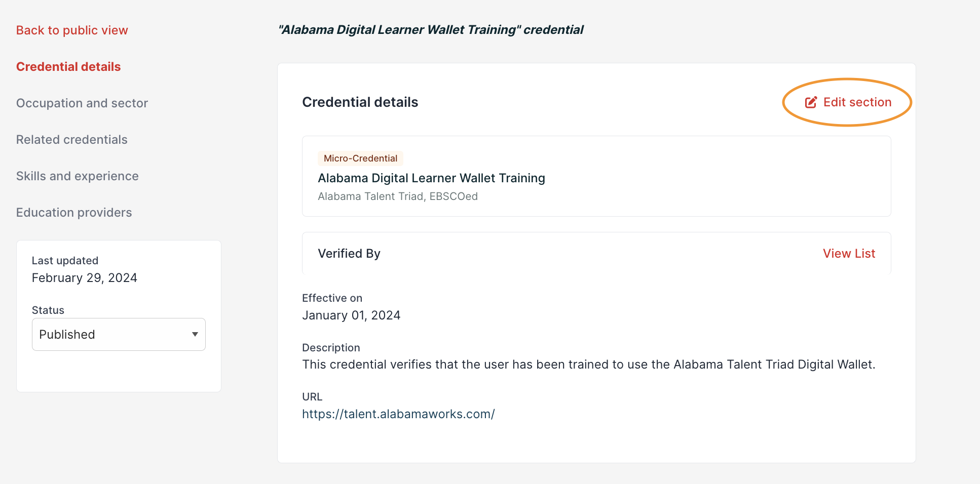Open the talent.alabamaworks.com URL
The image size is (980, 484).
click(398, 414)
